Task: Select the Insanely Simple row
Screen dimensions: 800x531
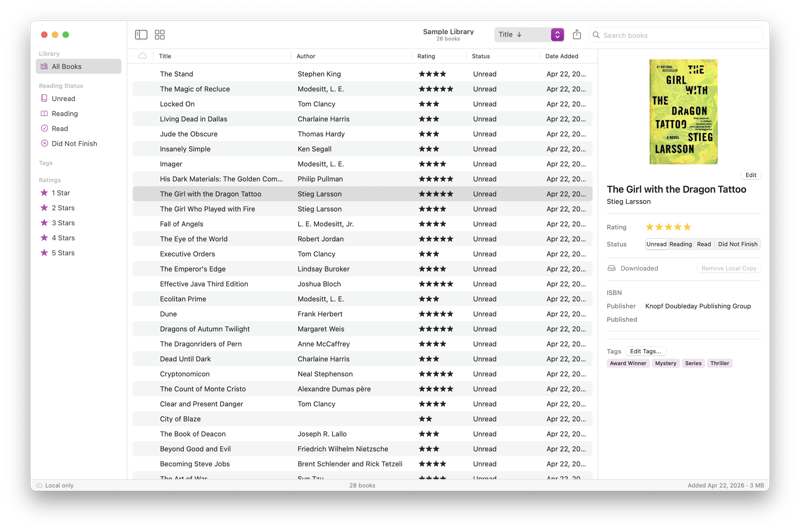Action: pos(362,149)
